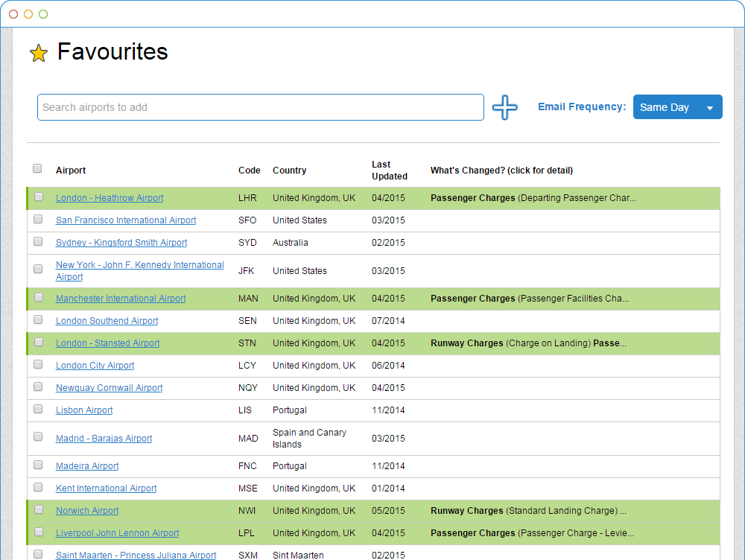Check the Sydney - Kingsford Smith Airport row

[x=39, y=241]
